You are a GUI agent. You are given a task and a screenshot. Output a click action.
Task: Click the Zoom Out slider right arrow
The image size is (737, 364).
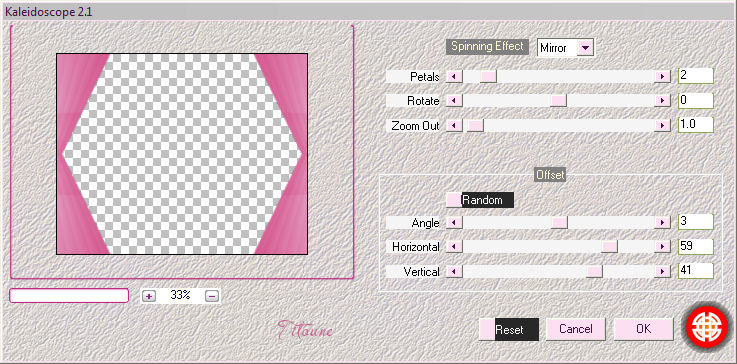point(662,126)
